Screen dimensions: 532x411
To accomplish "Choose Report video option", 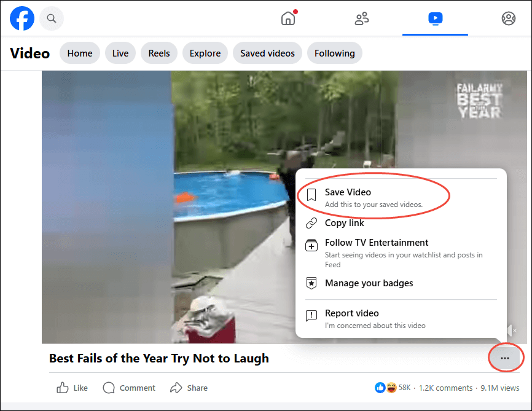I will [401, 319].
